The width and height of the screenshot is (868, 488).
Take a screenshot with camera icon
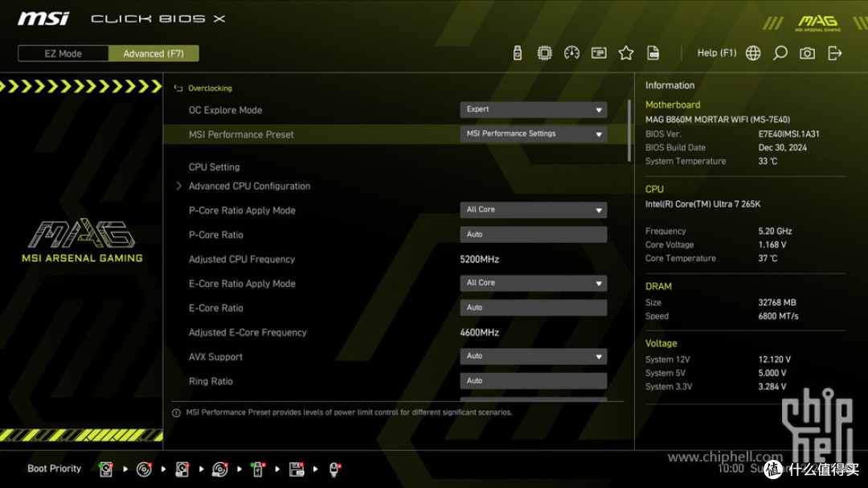tap(807, 53)
